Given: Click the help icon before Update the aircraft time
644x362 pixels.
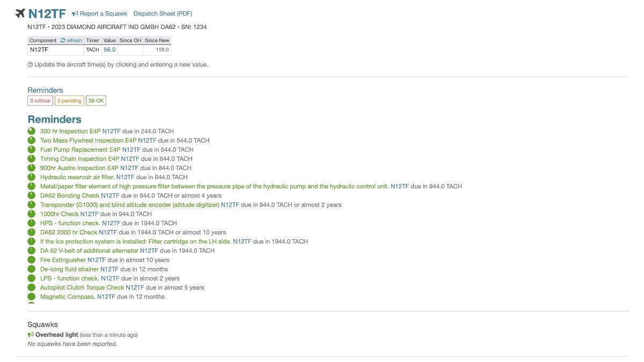Looking at the screenshot, I should 30,64.
